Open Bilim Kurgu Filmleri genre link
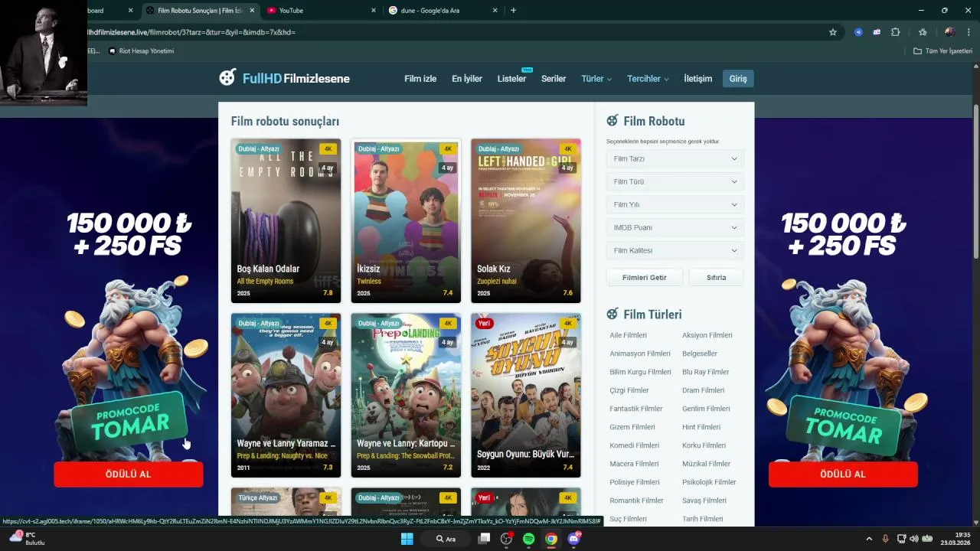Screen dimensions: 980x551 point(640,372)
